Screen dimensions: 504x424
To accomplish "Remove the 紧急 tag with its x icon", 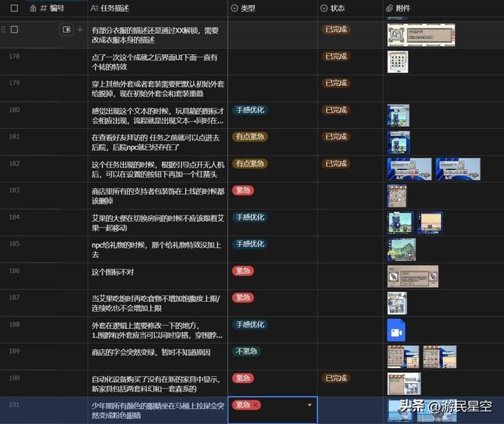I will [x=256, y=405].
